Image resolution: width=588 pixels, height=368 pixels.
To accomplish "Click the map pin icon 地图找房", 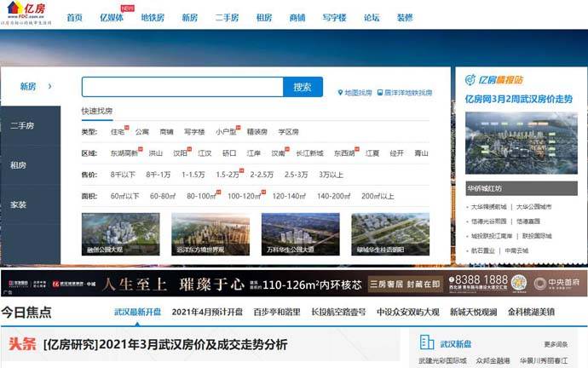I will point(340,93).
